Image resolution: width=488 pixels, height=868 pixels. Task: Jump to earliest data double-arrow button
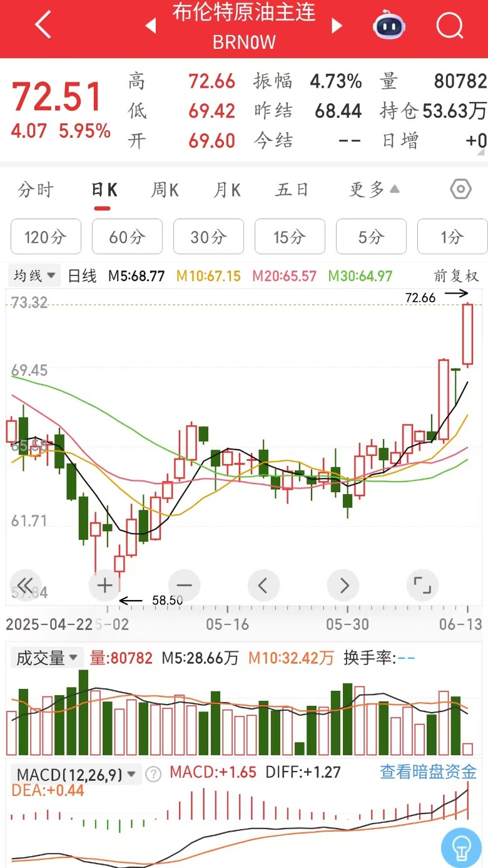pyautogui.click(x=26, y=586)
